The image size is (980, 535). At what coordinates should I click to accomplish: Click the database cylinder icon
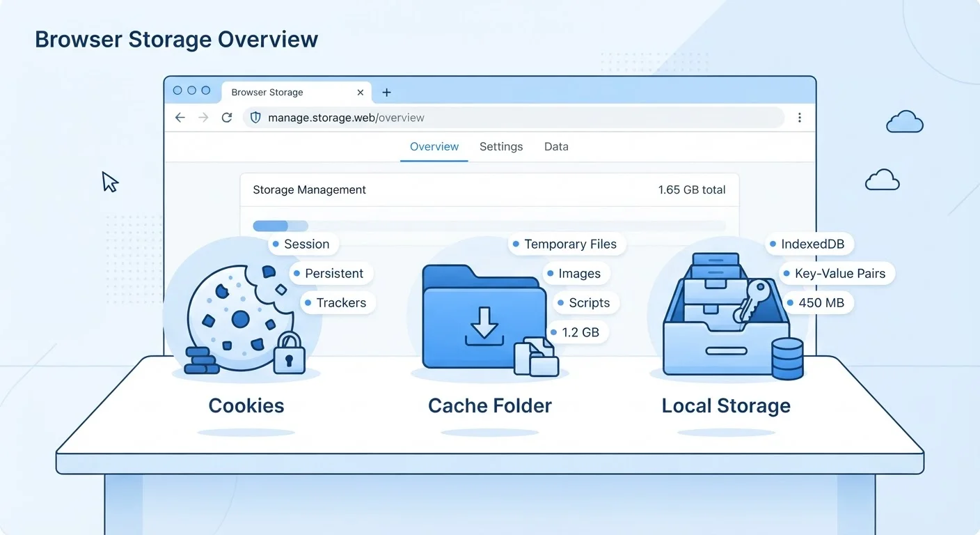[x=788, y=359]
